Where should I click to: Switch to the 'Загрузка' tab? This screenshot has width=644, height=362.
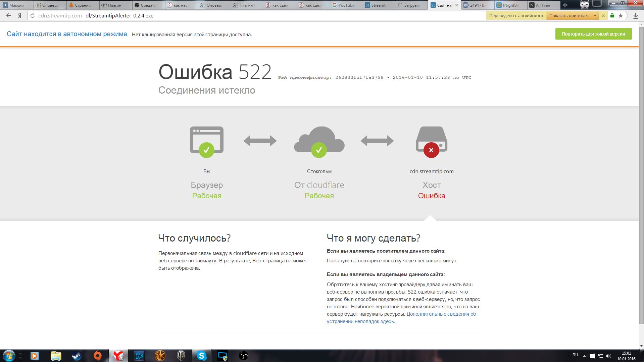pyautogui.click(x=411, y=5)
